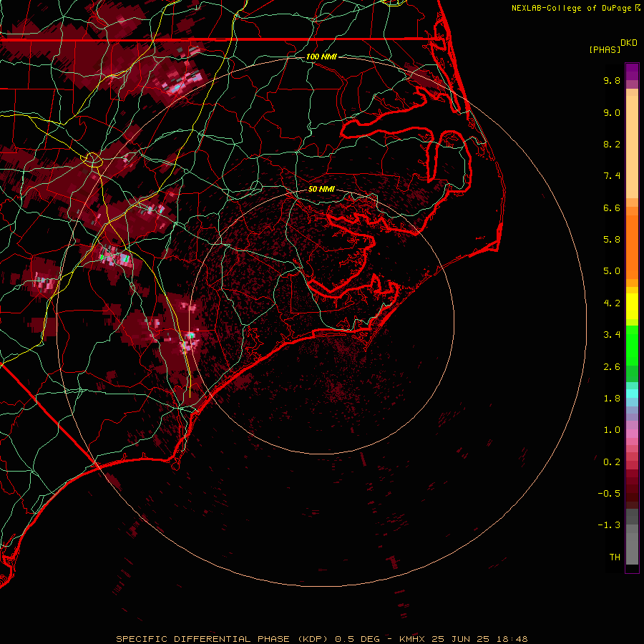
Task: Select the 8.2 value on the color scale
Action: (612, 144)
